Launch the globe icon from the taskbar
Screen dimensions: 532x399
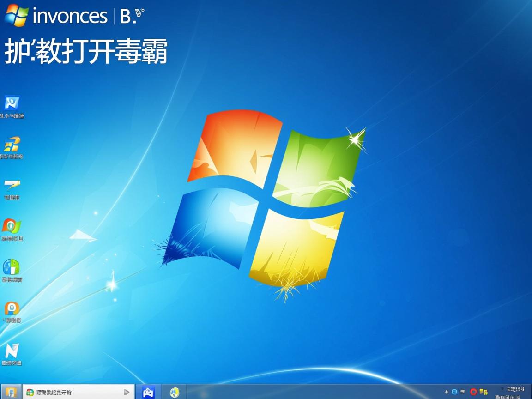tap(174, 392)
